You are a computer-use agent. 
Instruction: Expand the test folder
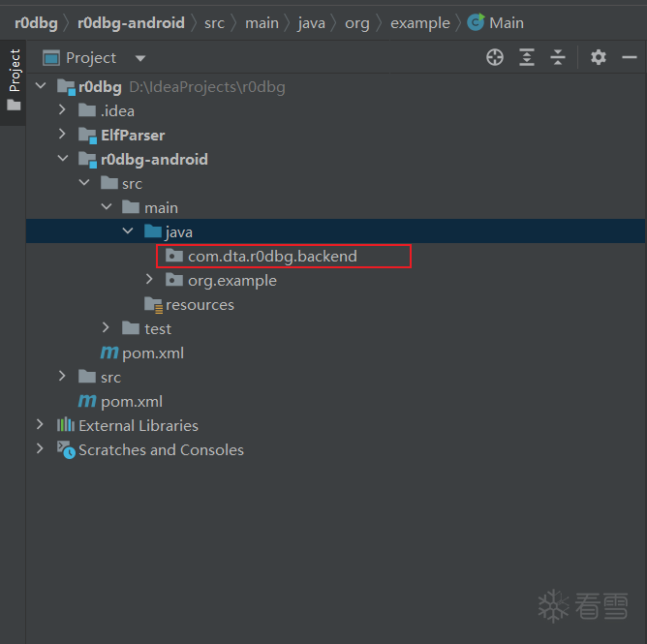pos(106,328)
